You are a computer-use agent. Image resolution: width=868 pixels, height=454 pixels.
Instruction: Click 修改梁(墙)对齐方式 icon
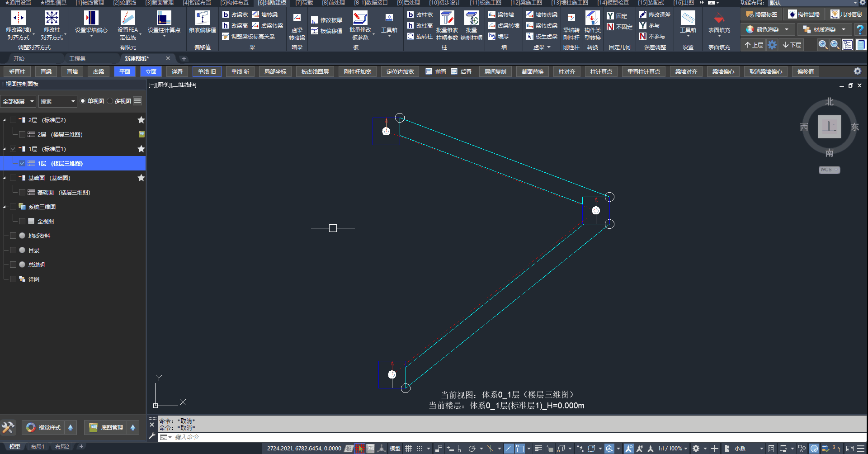tap(18, 18)
